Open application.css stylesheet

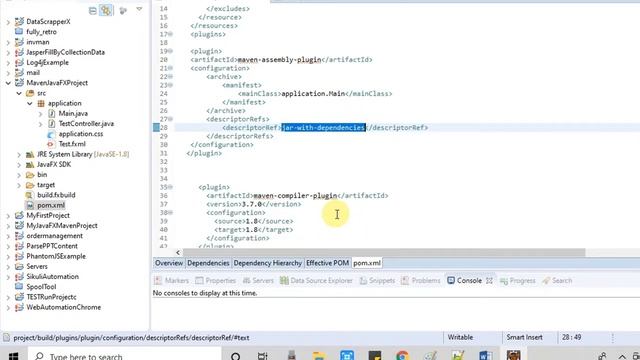point(80,134)
